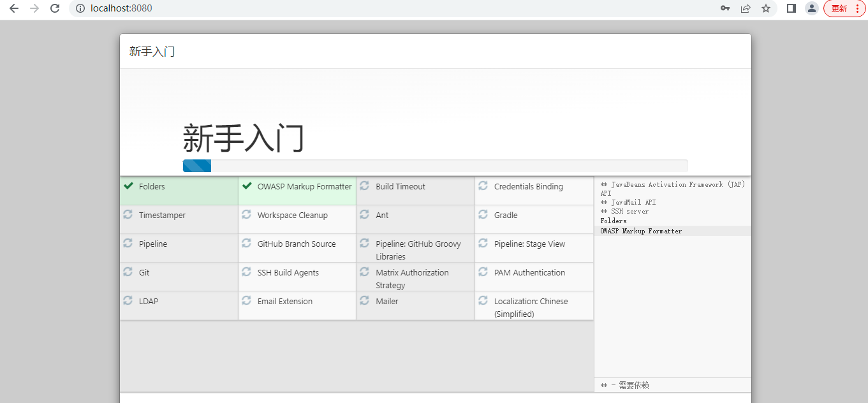Click the sync icon beside GitHub Branch Source
This screenshot has width=868, height=403.
pos(246,243)
